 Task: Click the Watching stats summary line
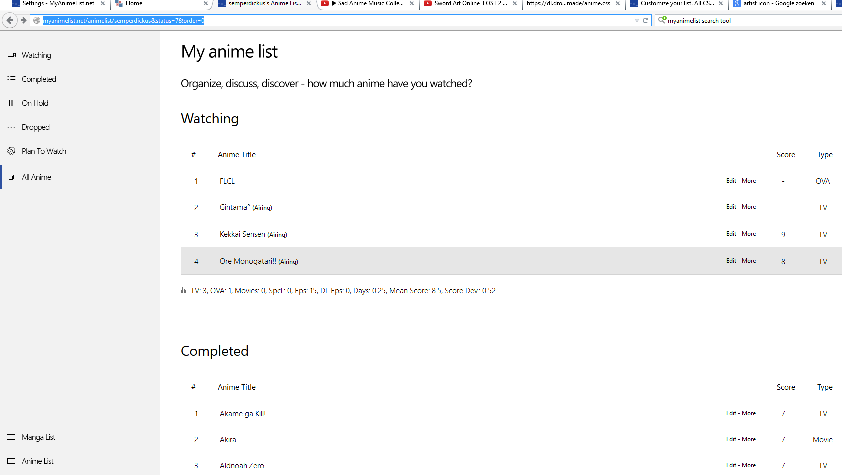coord(343,290)
